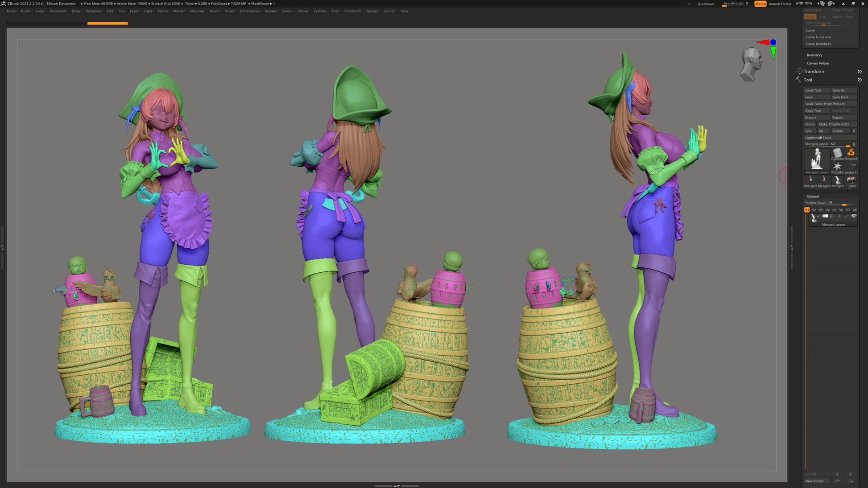
Task: Select the Cylinder3D tool thumbnail
Action: tap(837, 154)
